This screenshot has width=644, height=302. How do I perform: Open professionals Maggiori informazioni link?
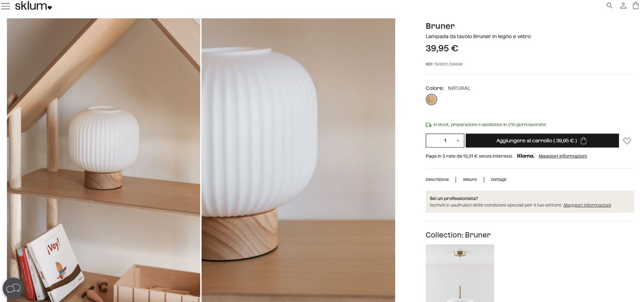pyautogui.click(x=587, y=205)
